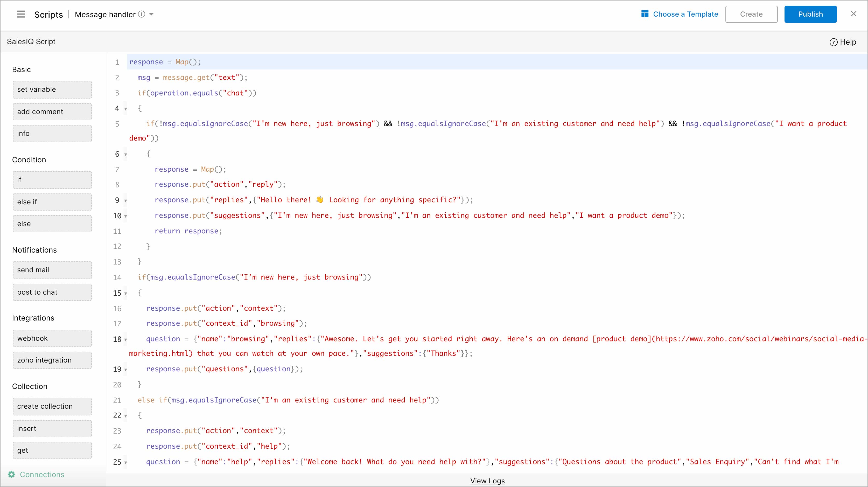Close the script editor with the X icon
The height and width of the screenshot is (487, 868).
pos(853,14)
